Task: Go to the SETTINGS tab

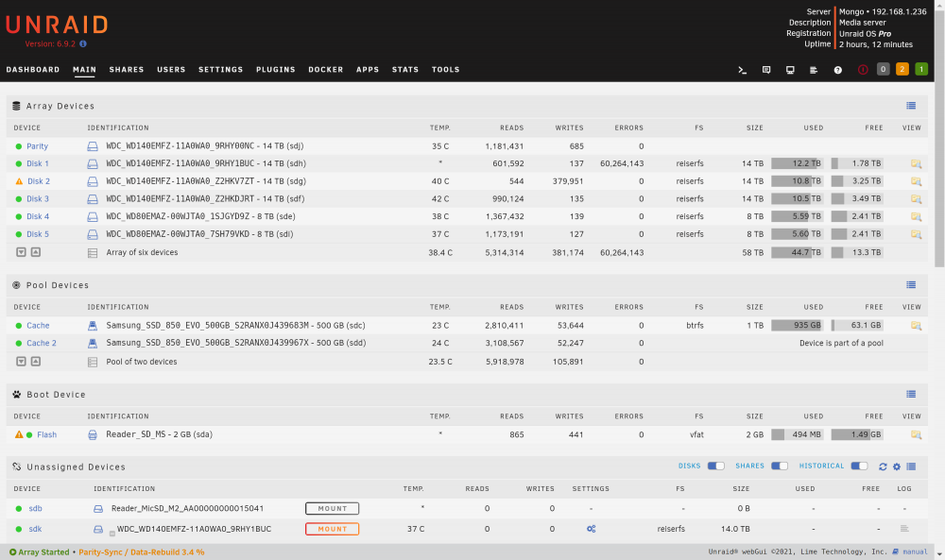Action: tap(220, 70)
